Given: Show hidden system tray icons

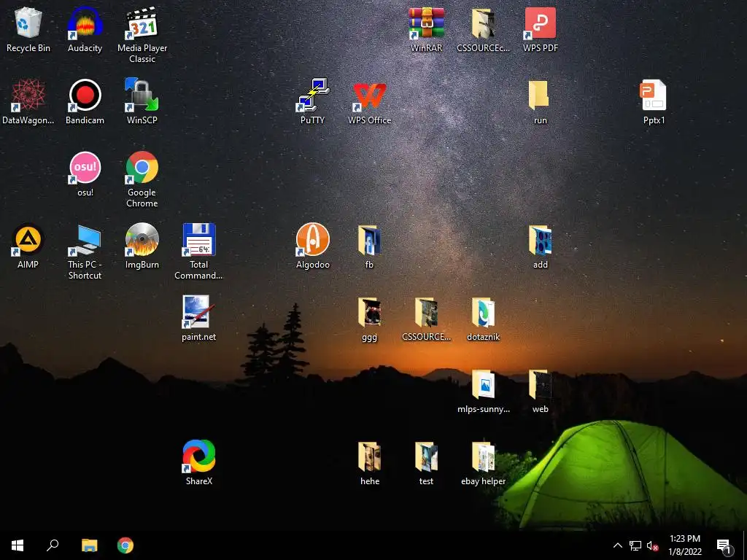Looking at the screenshot, I should pyautogui.click(x=617, y=545).
